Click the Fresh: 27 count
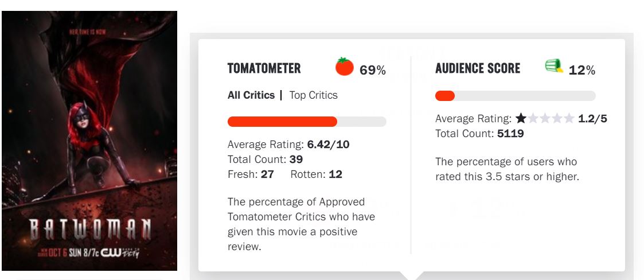644x280 pixels. (251, 174)
